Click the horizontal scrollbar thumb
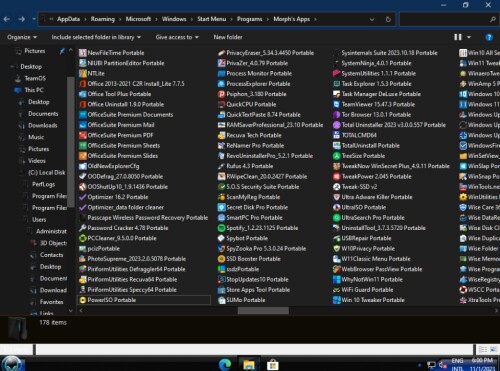 (263, 311)
